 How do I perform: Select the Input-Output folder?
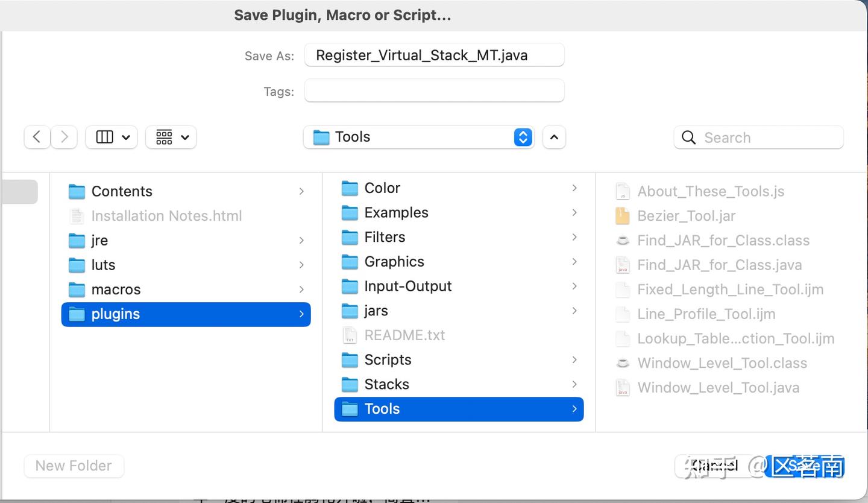click(x=407, y=286)
